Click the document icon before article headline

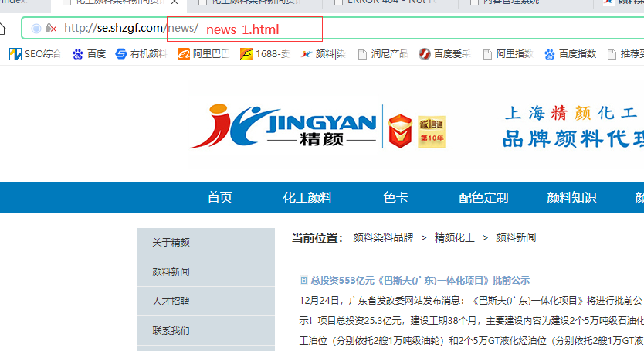coord(303,281)
